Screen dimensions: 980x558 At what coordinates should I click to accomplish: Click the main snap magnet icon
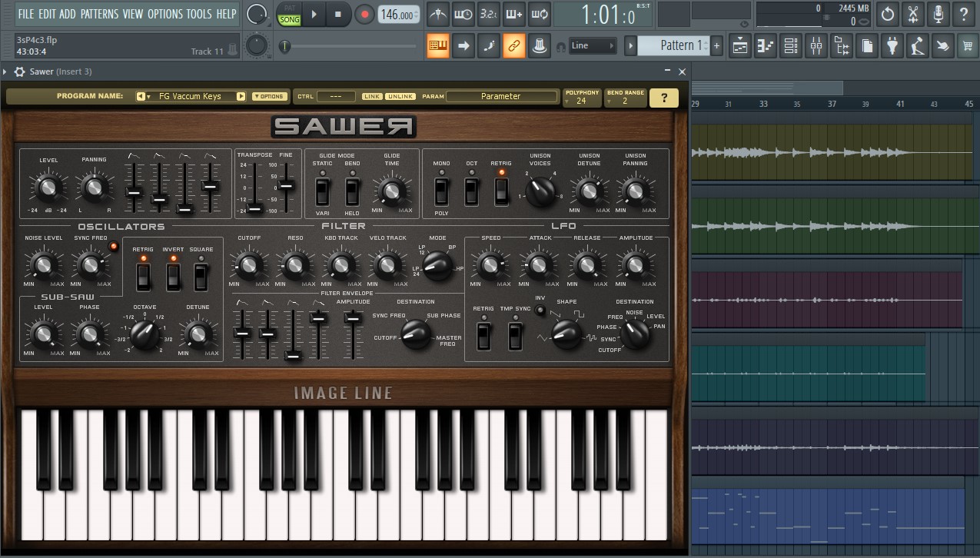coord(561,47)
